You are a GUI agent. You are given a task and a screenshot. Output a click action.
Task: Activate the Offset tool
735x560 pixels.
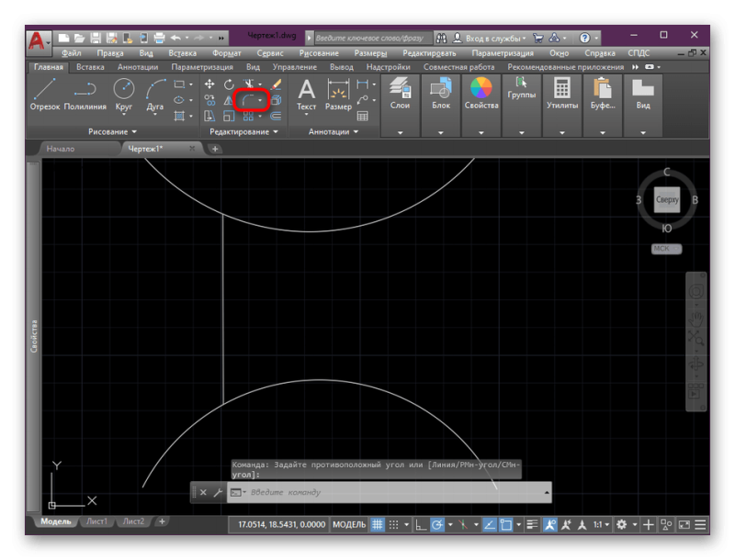pyautogui.click(x=277, y=116)
